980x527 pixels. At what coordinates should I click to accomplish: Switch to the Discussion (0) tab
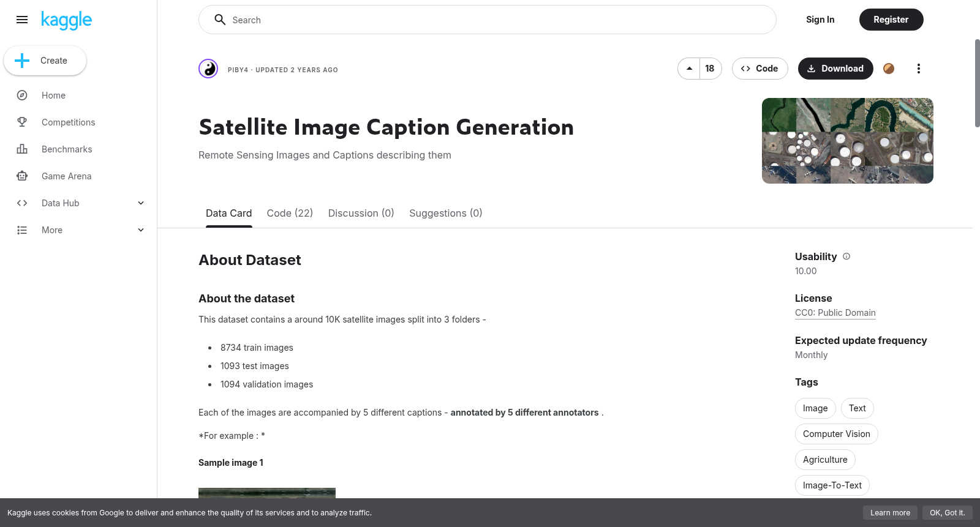(x=361, y=213)
